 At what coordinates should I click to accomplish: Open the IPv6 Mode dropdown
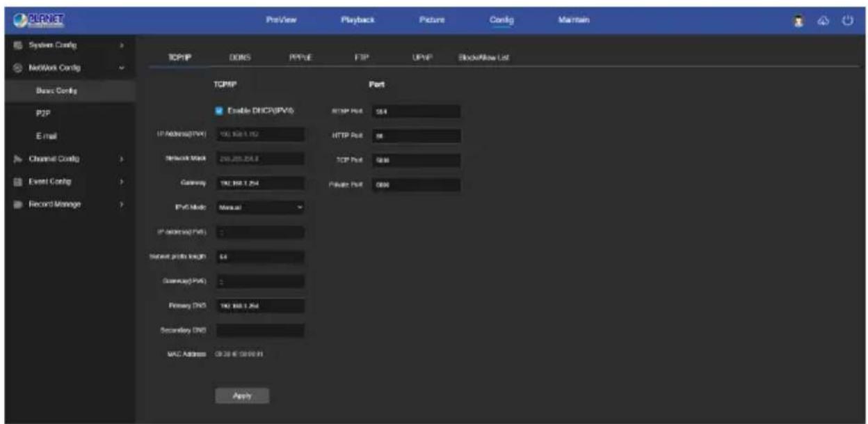pyautogui.click(x=260, y=207)
